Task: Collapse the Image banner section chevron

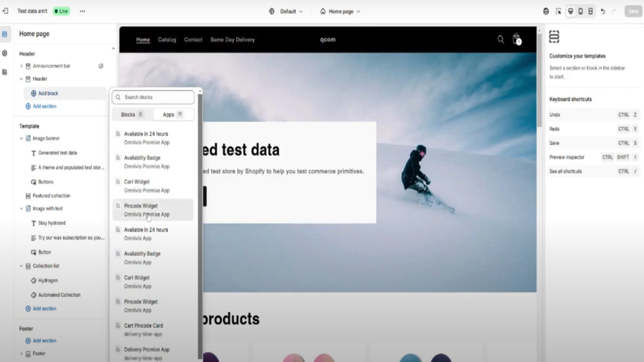Action: (x=21, y=138)
